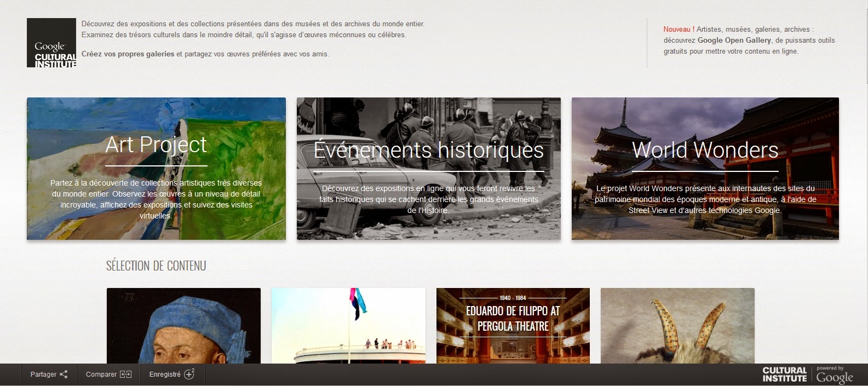This screenshot has height=386, width=868.
Task: Click the share icon next to Partager
Action: pyautogui.click(x=64, y=375)
